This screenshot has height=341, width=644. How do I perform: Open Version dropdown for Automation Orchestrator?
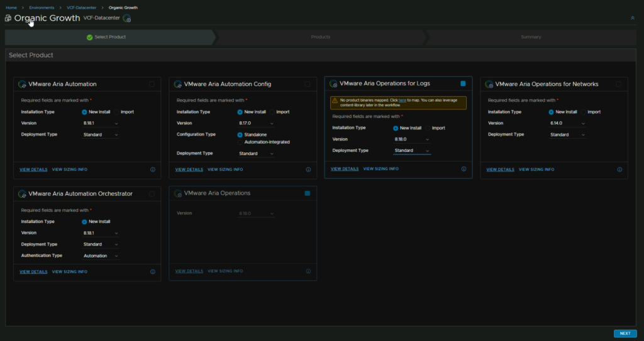click(x=101, y=232)
